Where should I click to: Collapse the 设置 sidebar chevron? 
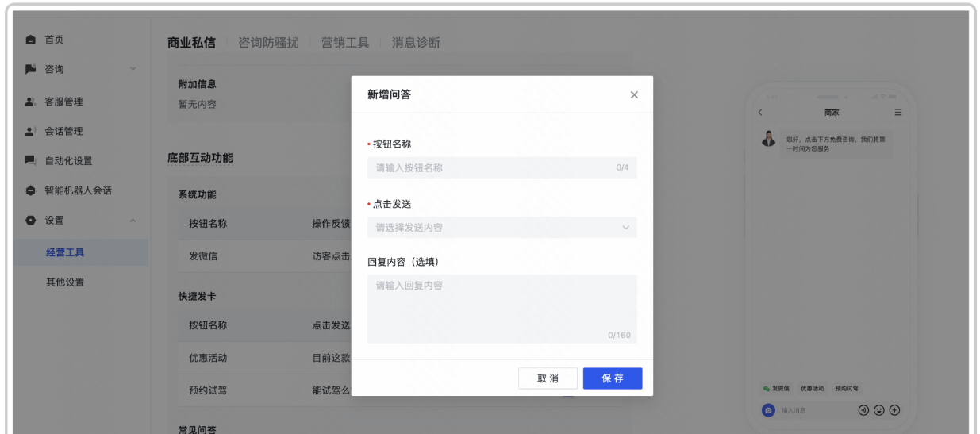[x=133, y=220]
